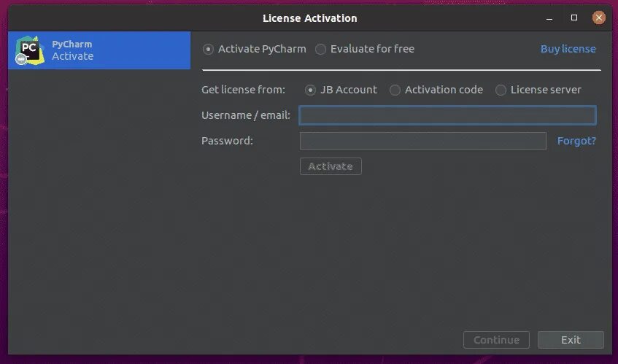618x364 pixels.
Task: Click the 'Get license from:' label
Action: [243, 90]
